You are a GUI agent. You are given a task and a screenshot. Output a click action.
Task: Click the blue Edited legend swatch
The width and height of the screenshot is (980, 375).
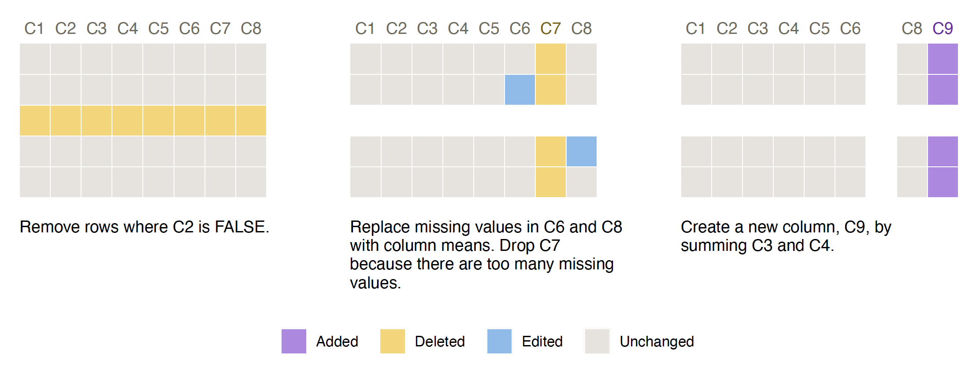tap(499, 341)
